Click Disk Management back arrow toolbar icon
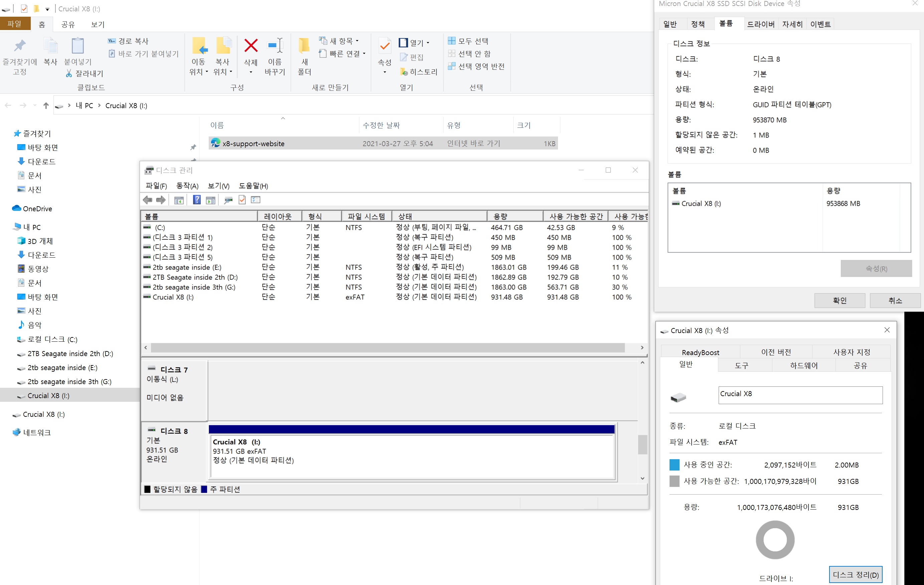The width and height of the screenshot is (924, 585). (x=147, y=200)
